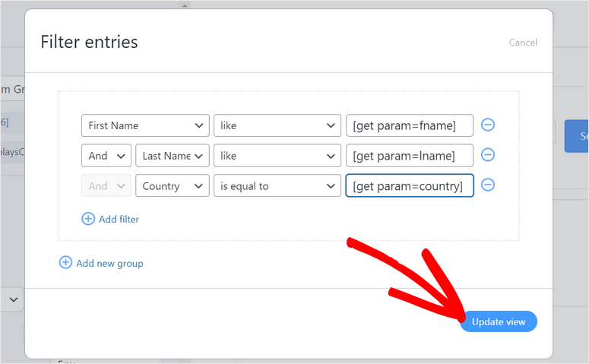The height and width of the screenshot is (364, 589).
Task: Open the 'like' operator dropdown for First Name
Action: [x=277, y=125]
